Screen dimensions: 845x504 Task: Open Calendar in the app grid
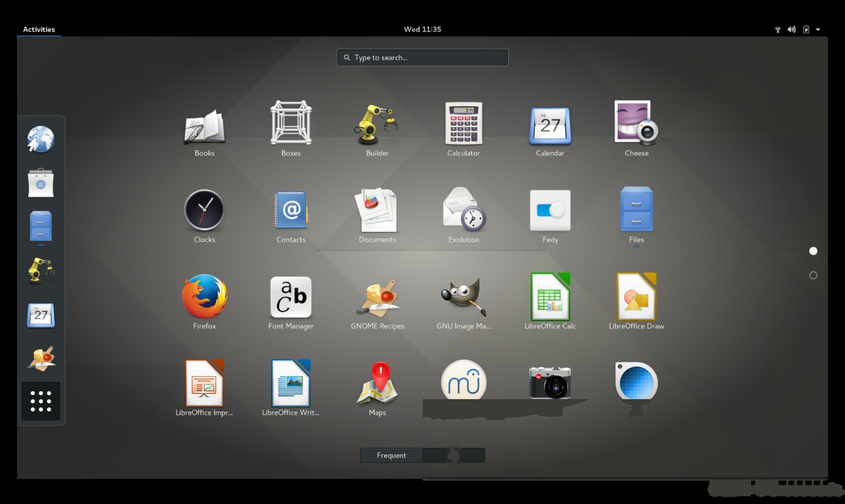[551, 126]
